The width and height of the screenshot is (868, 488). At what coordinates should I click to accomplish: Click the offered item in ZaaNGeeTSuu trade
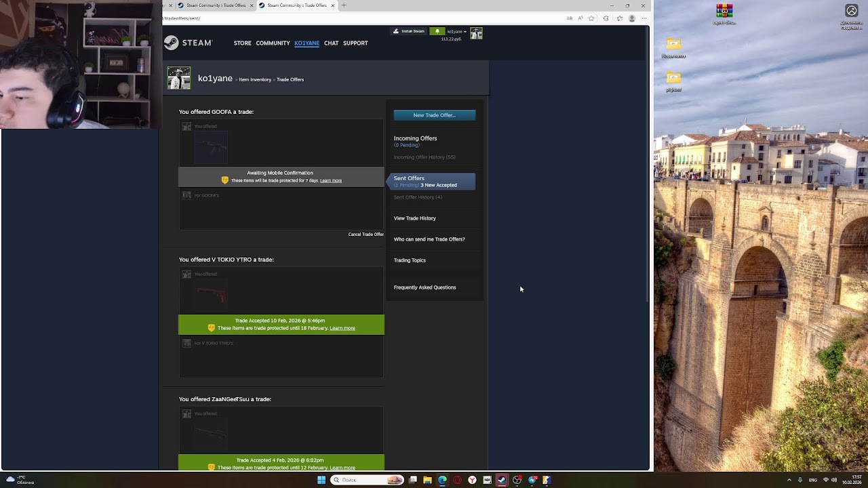tap(211, 434)
